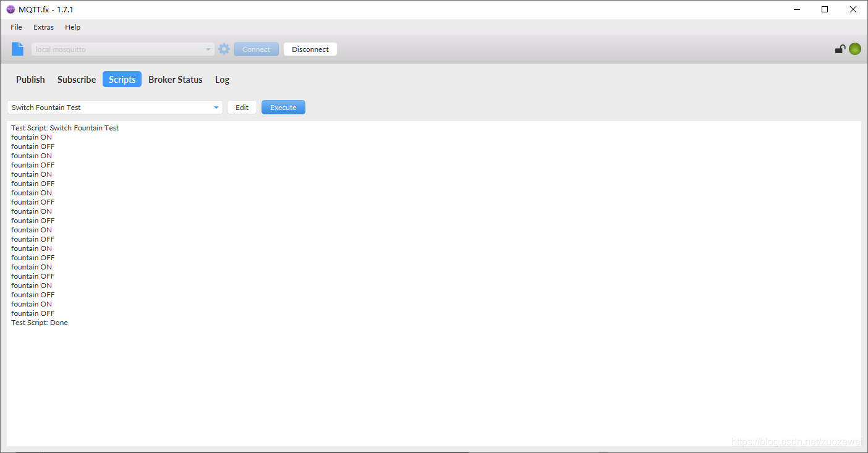Open the Extras menu
This screenshot has width=868, height=453.
click(43, 27)
